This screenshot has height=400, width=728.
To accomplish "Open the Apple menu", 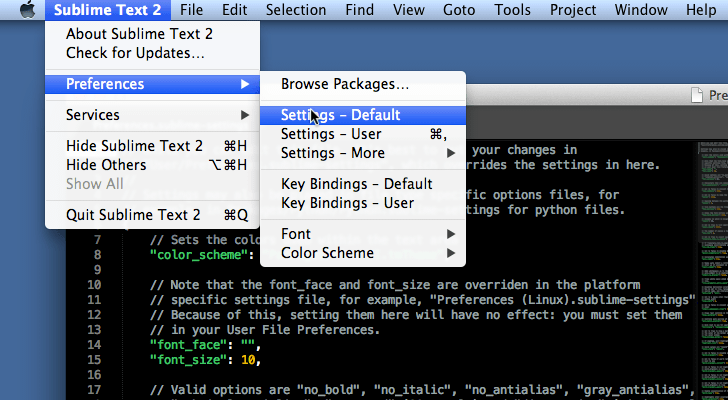I will (x=27, y=10).
